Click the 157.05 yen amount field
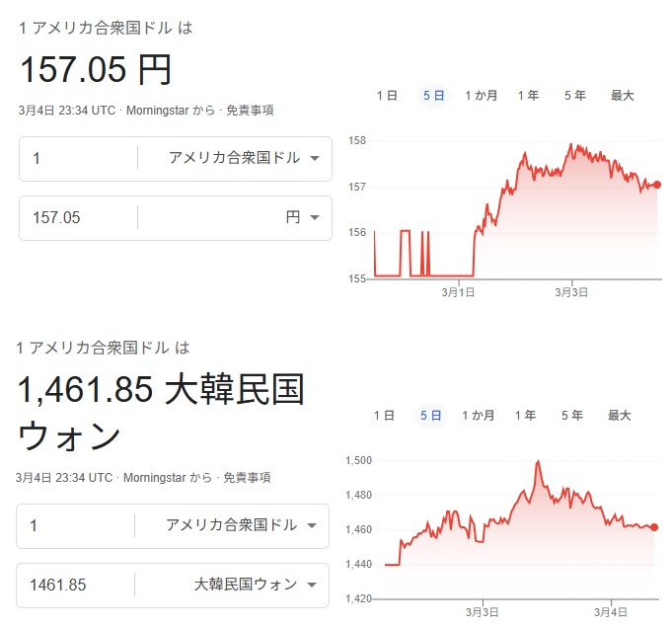This screenshot has width=672, height=628. 79,218
